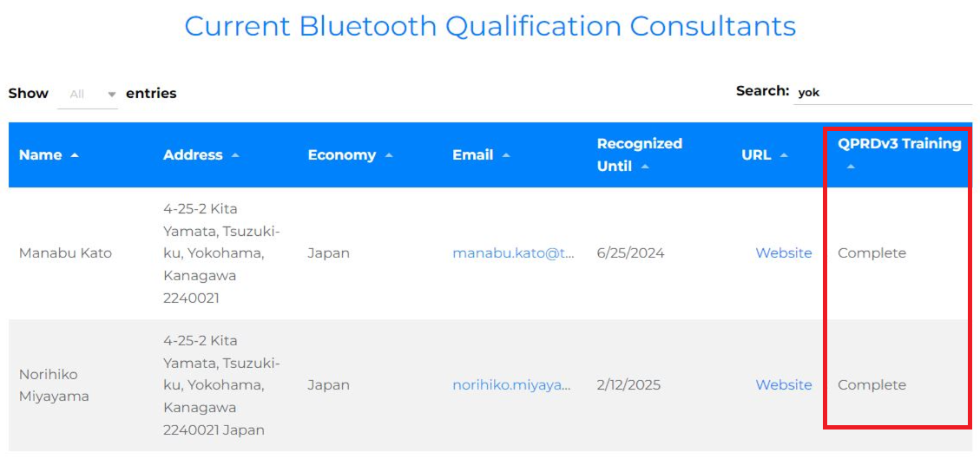This screenshot has height=459, width=980.
Task: Open Norihiko Miyayama's Website link
Action: coord(784,384)
